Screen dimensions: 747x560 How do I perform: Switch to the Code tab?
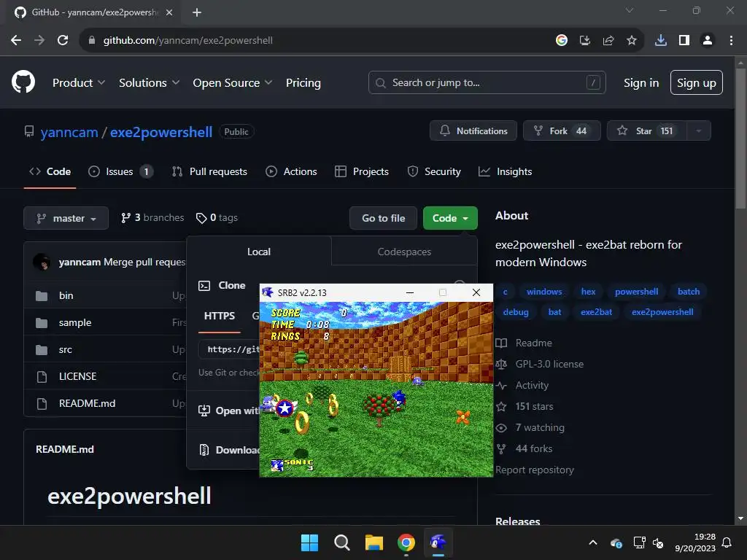tap(50, 171)
